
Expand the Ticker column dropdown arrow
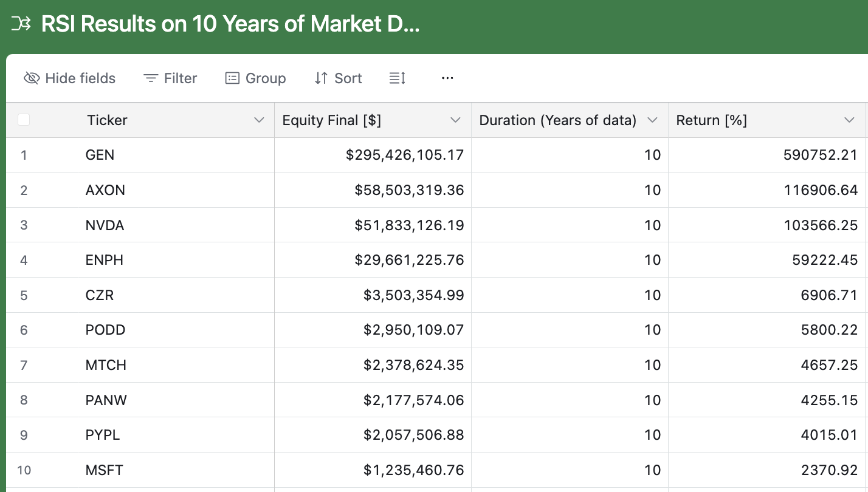point(259,120)
